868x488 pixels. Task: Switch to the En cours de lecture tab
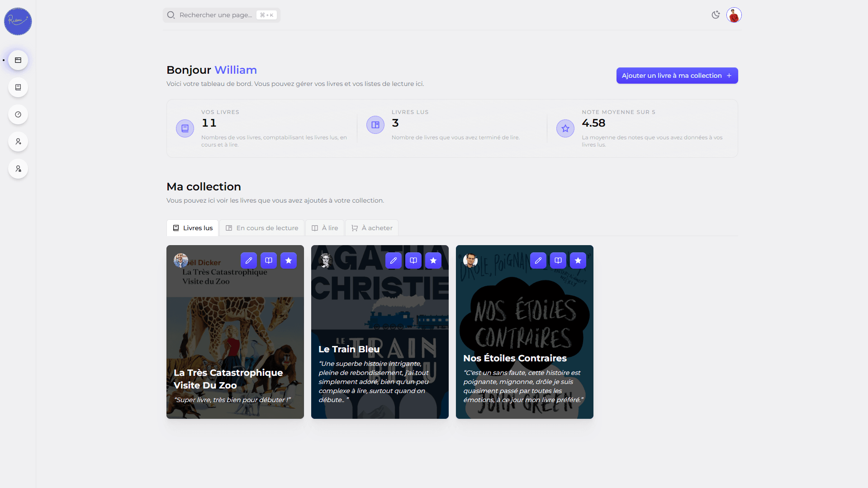(x=262, y=228)
